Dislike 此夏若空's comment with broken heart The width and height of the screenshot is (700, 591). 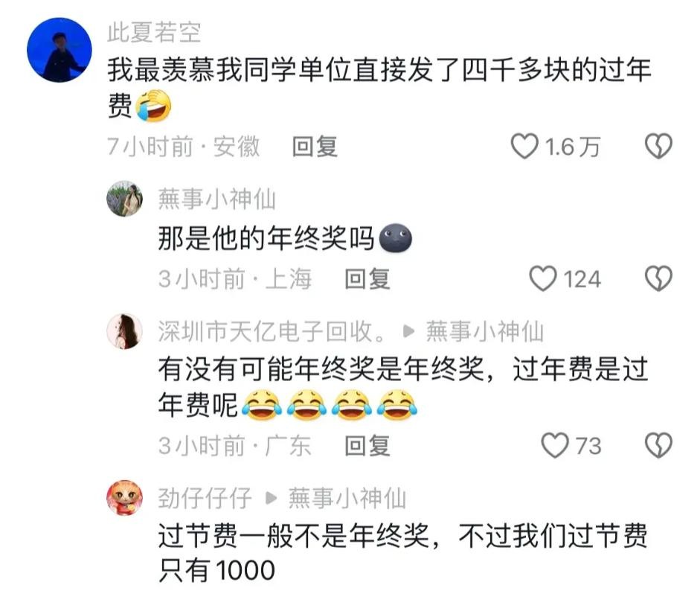coord(658,146)
